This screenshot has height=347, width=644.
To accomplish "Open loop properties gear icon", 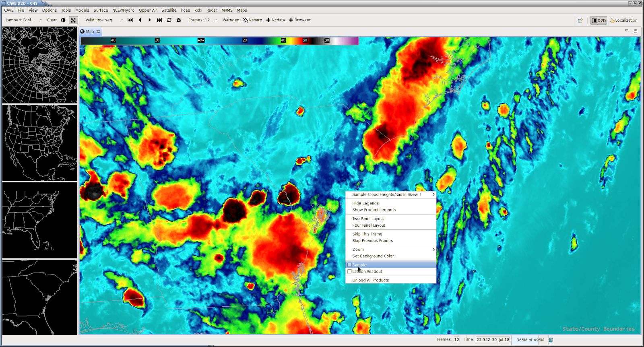I will [x=179, y=20].
